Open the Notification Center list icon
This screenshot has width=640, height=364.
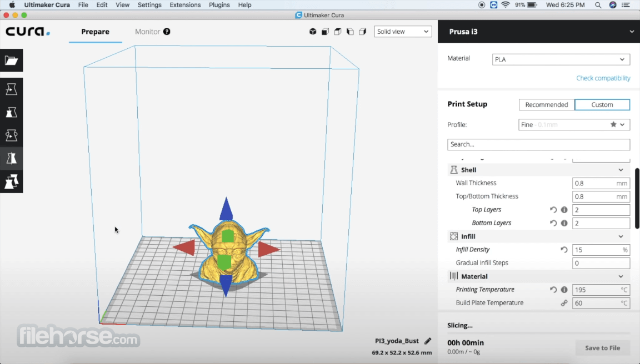(x=626, y=5)
